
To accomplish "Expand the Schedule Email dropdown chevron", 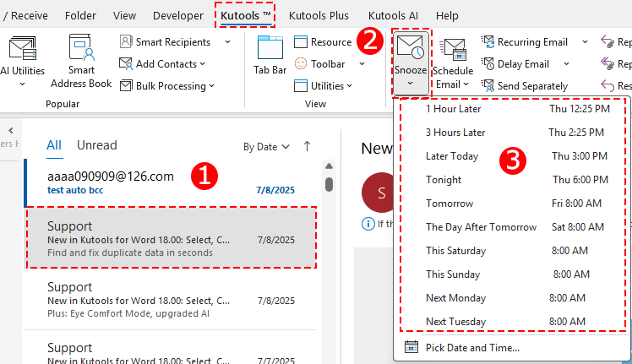I will (x=466, y=84).
